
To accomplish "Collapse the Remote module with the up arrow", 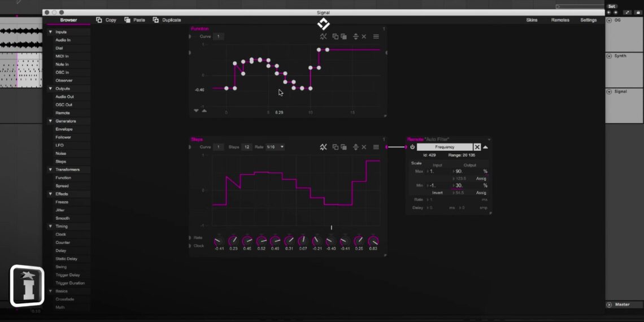I will coord(485,147).
